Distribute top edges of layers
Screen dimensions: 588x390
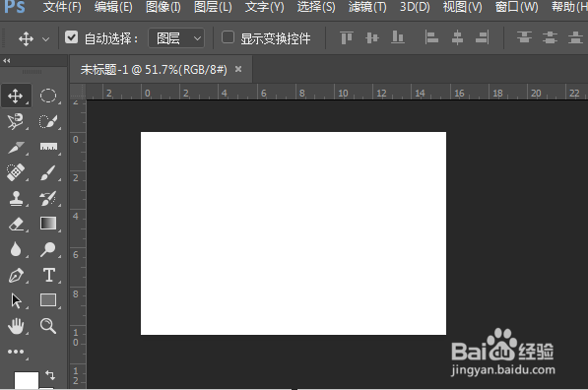(524, 37)
